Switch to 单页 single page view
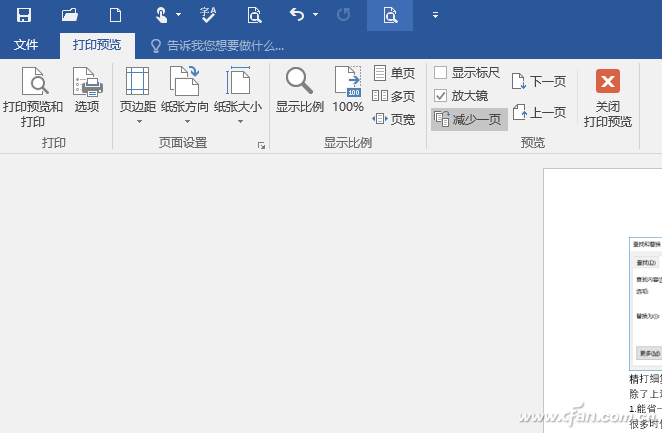The width and height of the screenshot is (662, 433). tap(394, 73)
